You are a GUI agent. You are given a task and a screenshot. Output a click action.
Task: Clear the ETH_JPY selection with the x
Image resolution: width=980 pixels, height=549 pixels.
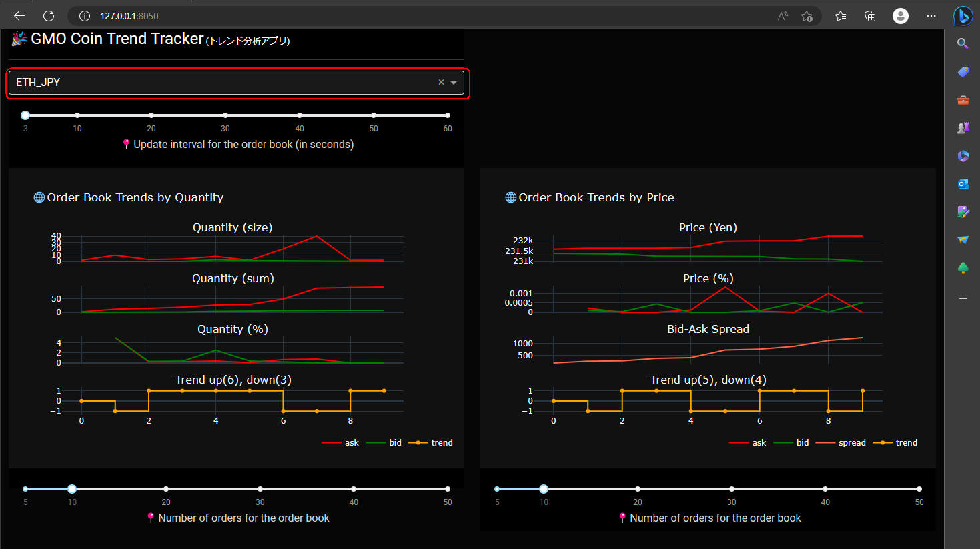(x=441, y=82)
